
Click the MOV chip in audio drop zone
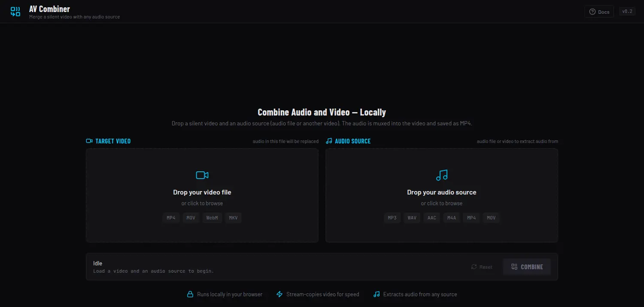pos(491,218)
